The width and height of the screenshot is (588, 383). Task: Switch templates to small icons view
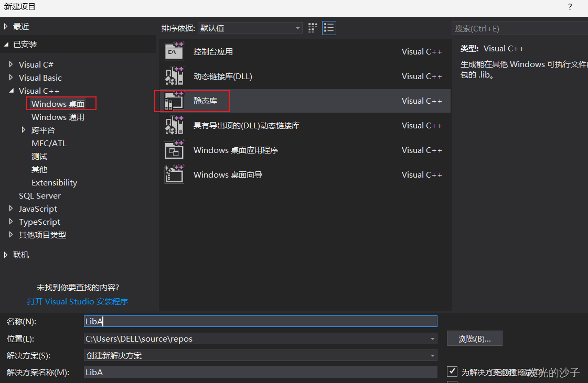pyautogui.click(x=313, y=28)
